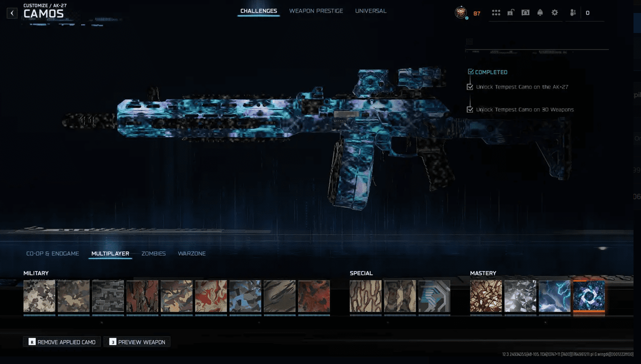Click the Completed checkbox header
This screenshot has width=641, height=364.
470,72
